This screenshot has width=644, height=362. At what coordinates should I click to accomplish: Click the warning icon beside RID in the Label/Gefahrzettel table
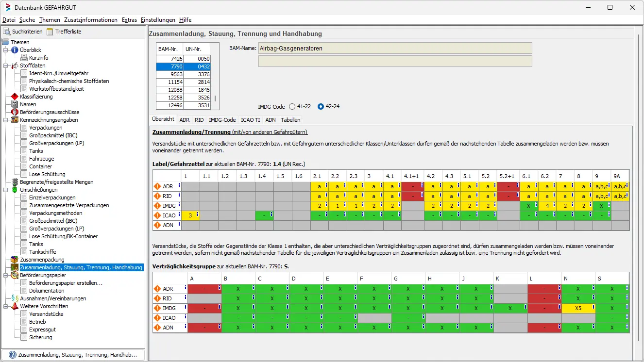click(157, 196)
